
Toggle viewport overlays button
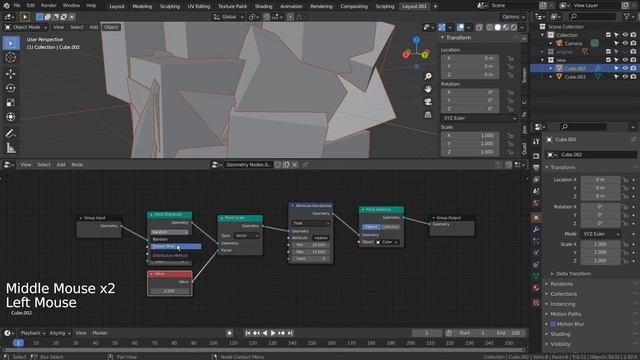point(460,27)
